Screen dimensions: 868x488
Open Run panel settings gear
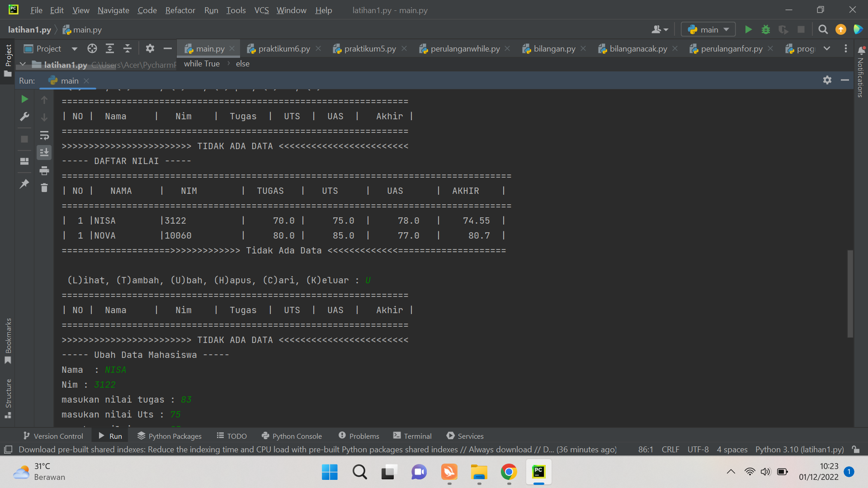pos(827,80)
